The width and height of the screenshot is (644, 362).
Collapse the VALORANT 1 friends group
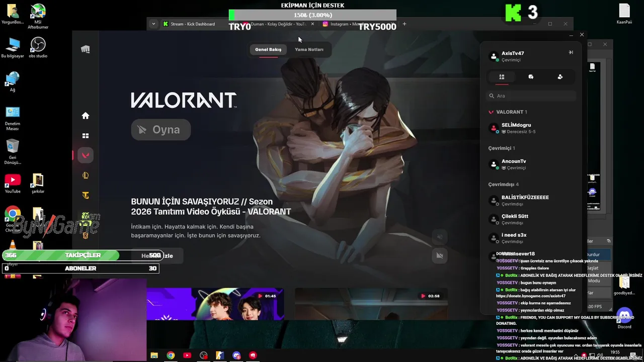tap(508, 112)
